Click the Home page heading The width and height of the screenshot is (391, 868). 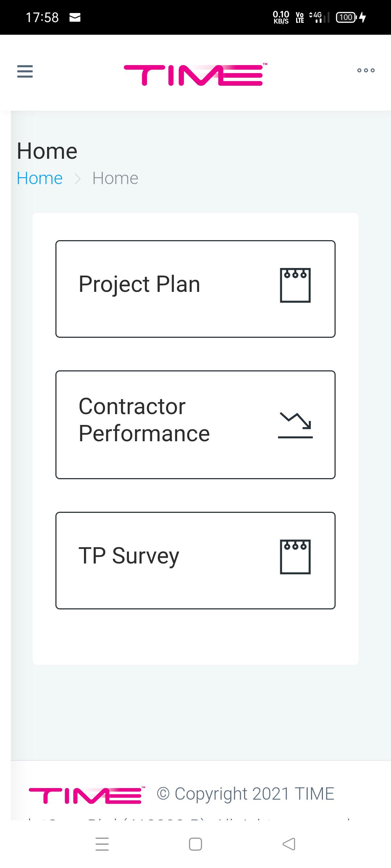click(x=47, y=151)
